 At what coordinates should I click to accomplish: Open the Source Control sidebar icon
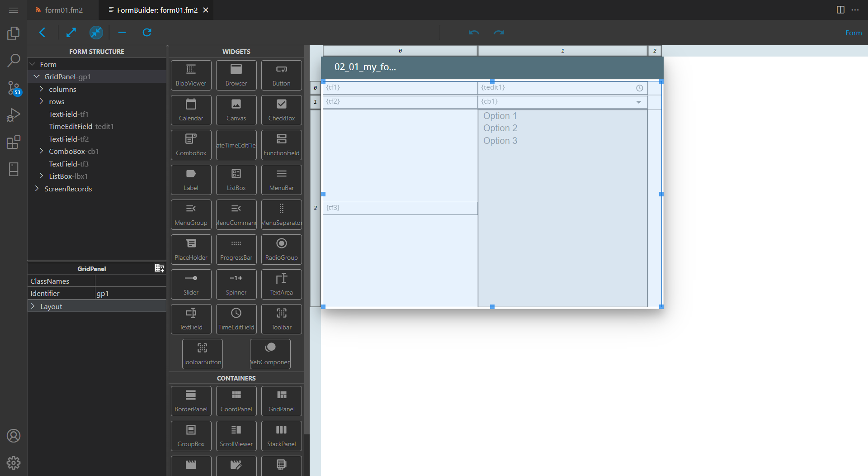[14, 88]
